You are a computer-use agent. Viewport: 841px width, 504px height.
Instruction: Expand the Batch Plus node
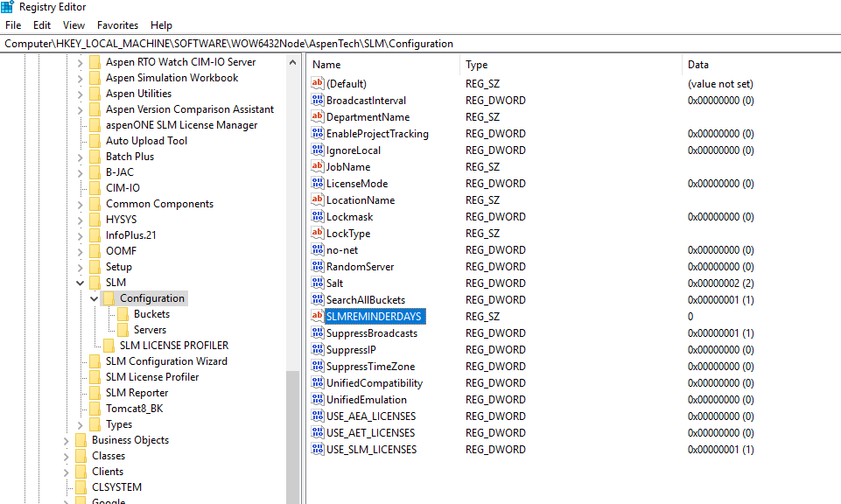[x=80, y=157]
